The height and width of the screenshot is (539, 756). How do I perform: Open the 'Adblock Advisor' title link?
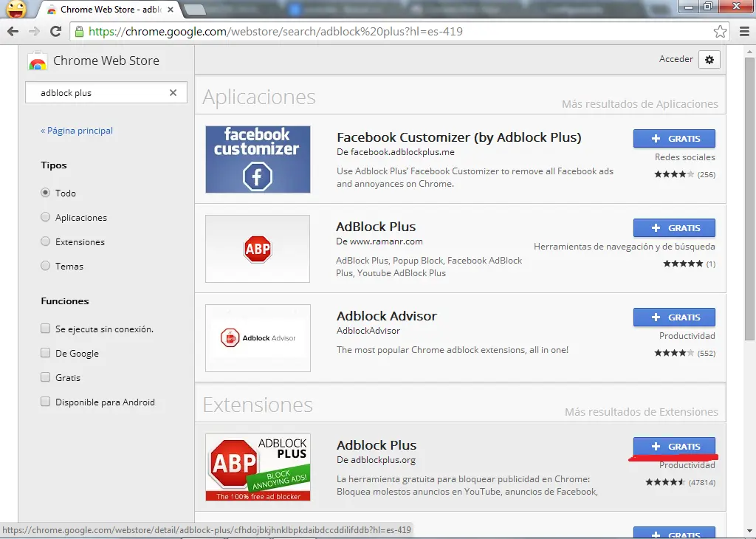[x=387, y=316]
